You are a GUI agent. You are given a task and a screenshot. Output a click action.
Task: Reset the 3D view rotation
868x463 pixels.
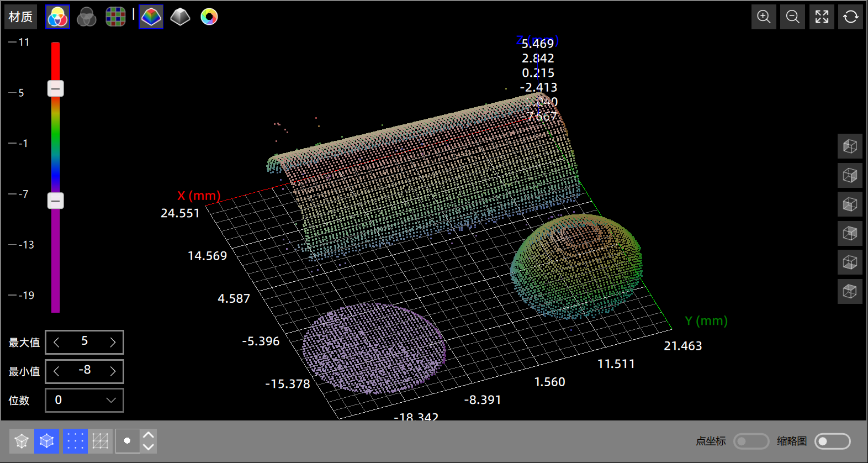(850, 17)
